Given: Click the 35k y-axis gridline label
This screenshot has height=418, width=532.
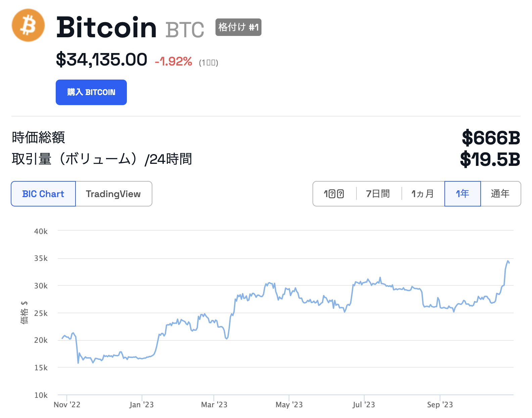Looking at the screenshot, I should 41,259.
